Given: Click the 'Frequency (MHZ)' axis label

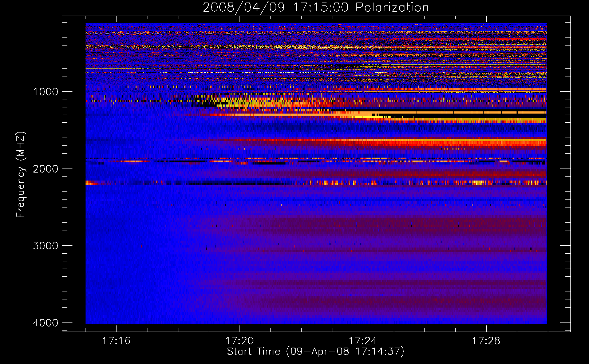Looking at the screenshot, I should point(21,175).
